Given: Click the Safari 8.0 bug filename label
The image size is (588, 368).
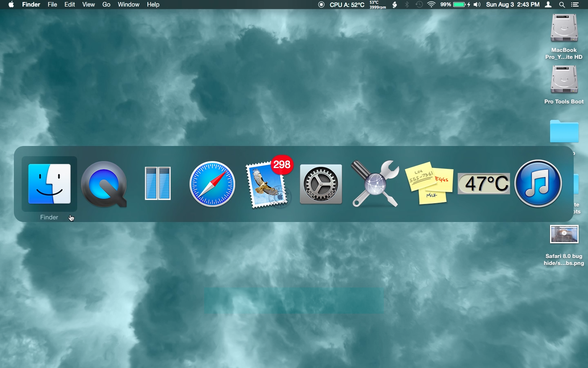Looking at the screenshot, I should click(564, 260).
